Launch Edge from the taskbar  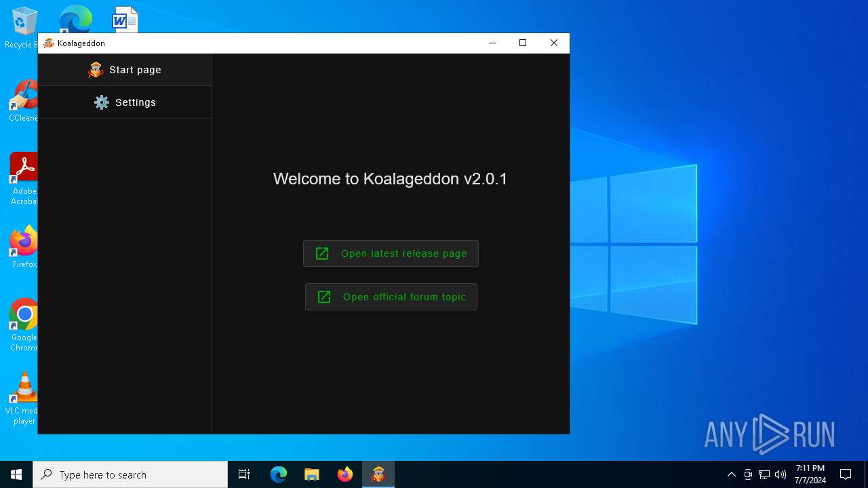[279, 474]
